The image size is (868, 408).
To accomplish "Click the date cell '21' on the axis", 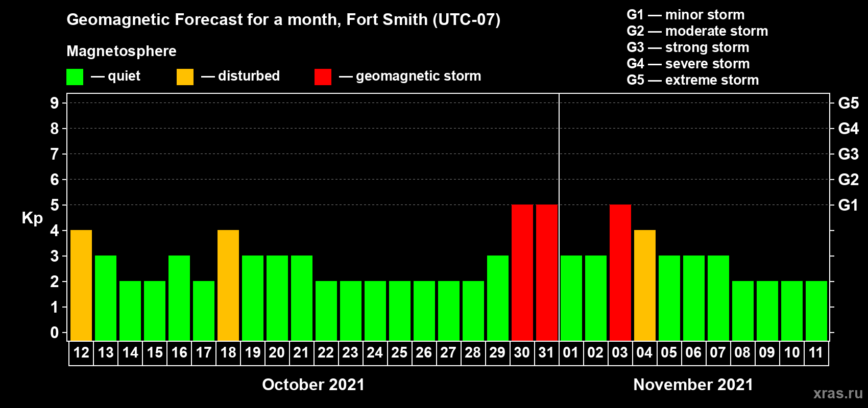I will 301,353.
